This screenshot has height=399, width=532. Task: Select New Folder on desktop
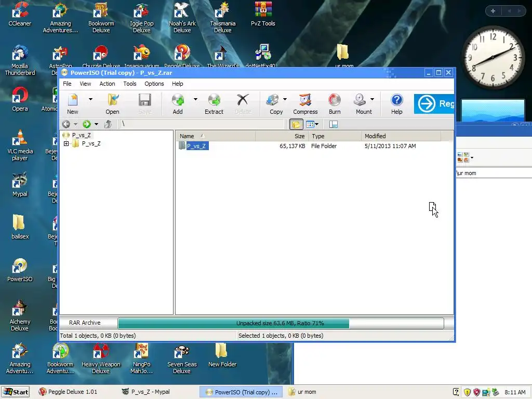pos(222,355)
